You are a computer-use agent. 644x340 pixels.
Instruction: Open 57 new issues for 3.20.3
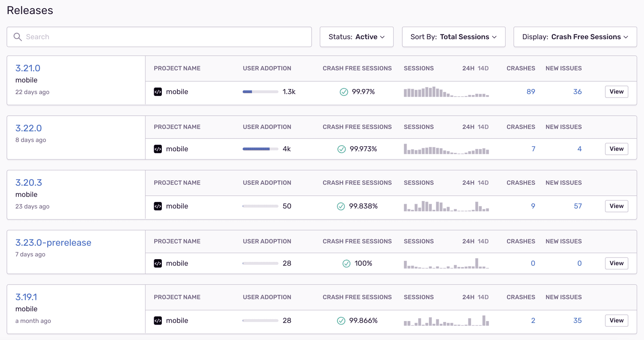[x=577, y=206]
